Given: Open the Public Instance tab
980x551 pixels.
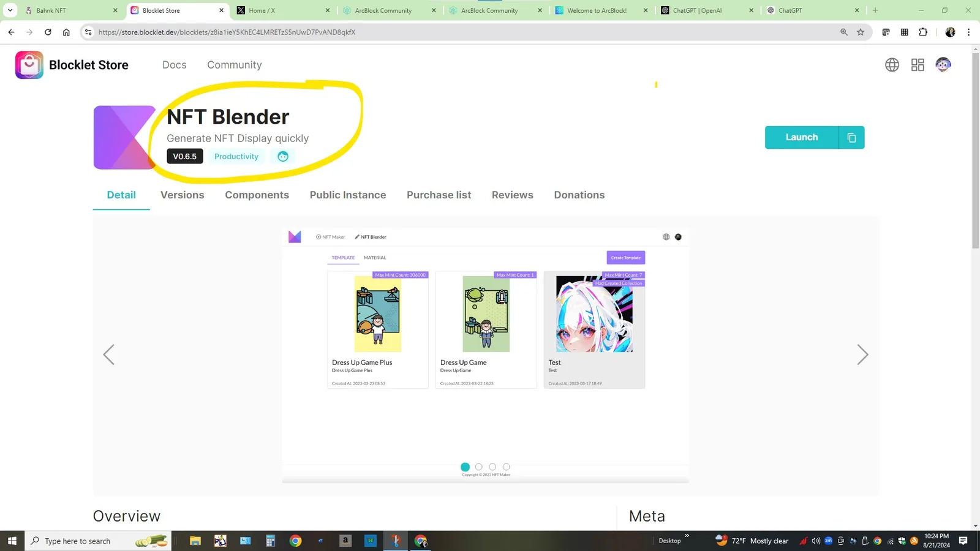Looking at the screenshot, I should 348,195.
